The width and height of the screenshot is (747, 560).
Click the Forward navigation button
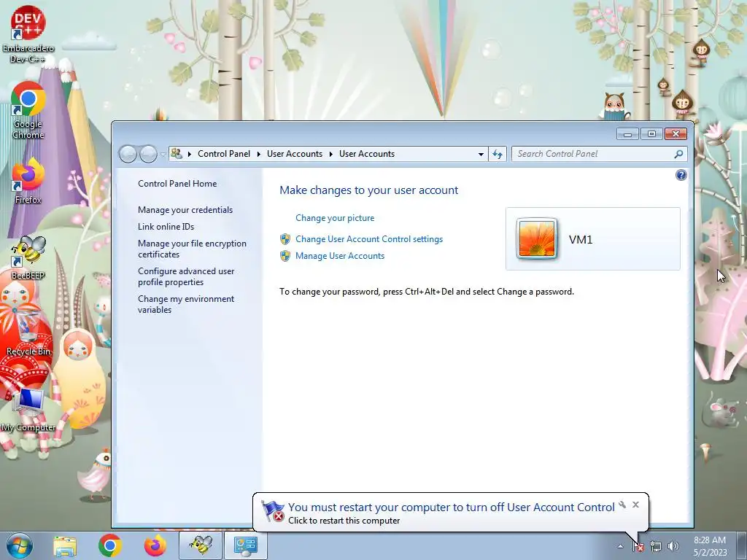(x=148, y=154)
